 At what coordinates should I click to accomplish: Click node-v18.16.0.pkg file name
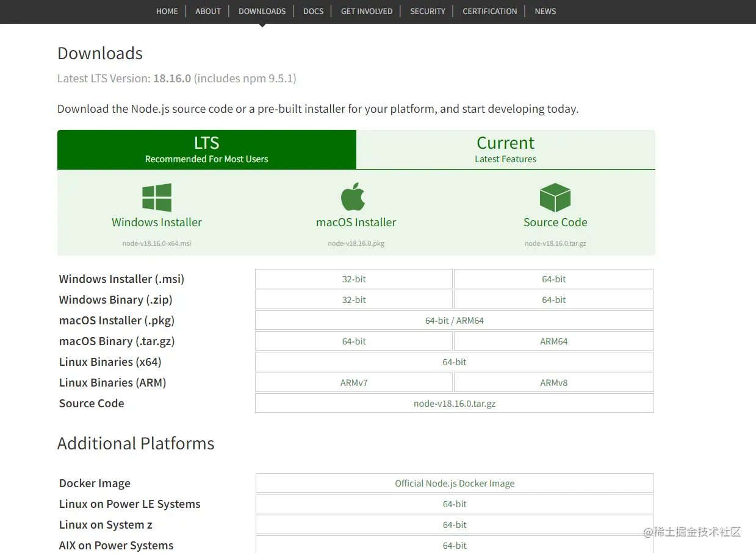tap(356, 243)
